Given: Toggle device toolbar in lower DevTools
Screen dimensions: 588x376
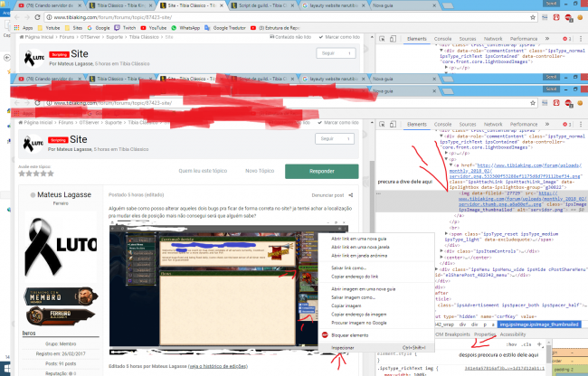Looking at the screenshot, I should (393, 124).
